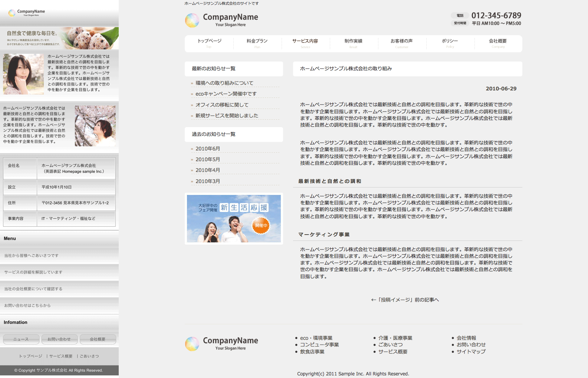Image resolution: width=588 pixels, height=378 pixels.
Task: Open the 料金プラン navigation tab
Action: click(257, 43)
